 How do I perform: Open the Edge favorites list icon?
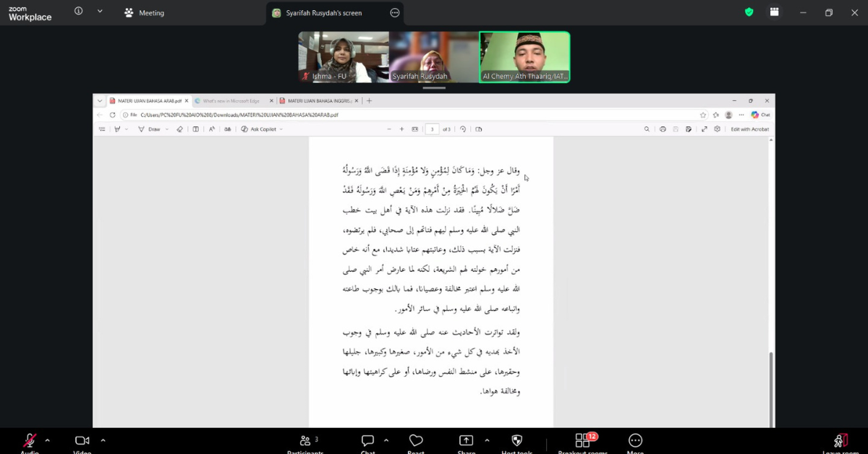click(715, 115)
